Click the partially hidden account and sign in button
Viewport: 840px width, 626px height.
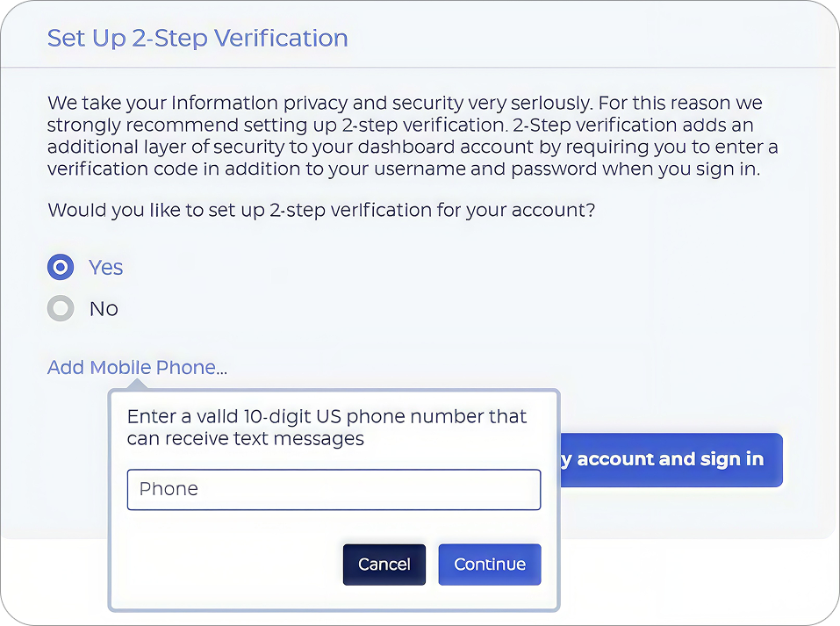[x=671, y=460]
